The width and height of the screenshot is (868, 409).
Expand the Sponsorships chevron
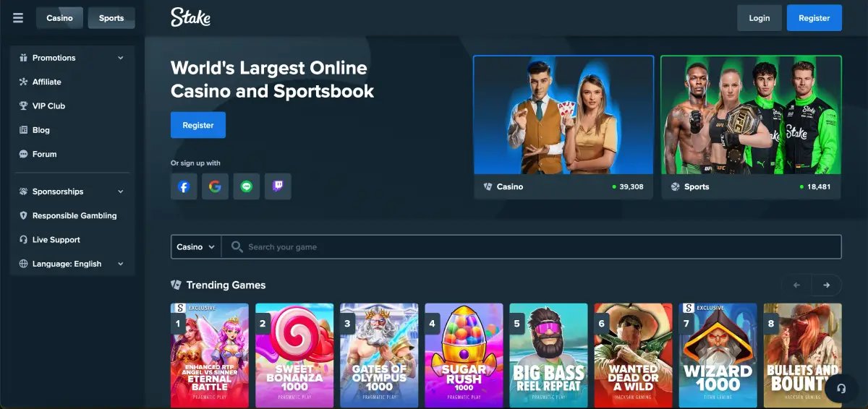coord(121,191)
